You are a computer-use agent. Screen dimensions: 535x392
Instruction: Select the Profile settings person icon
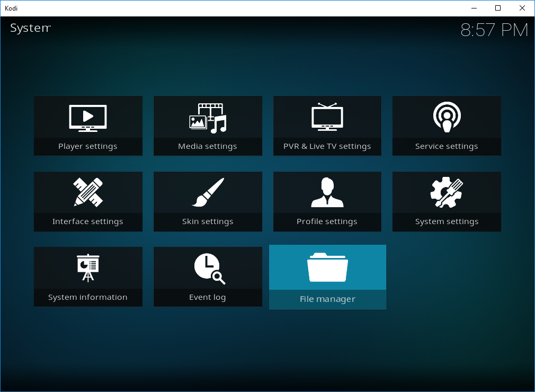(327, 192)
